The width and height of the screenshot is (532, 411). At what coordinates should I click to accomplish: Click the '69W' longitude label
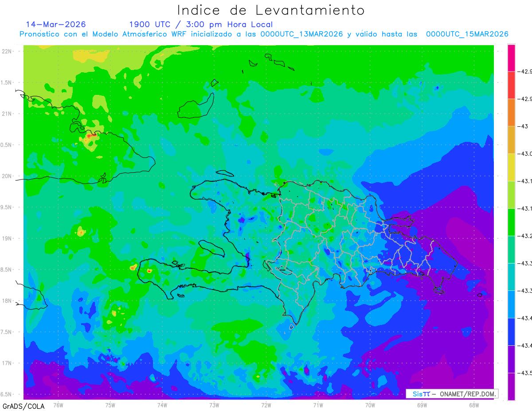(x=422, y=404)
